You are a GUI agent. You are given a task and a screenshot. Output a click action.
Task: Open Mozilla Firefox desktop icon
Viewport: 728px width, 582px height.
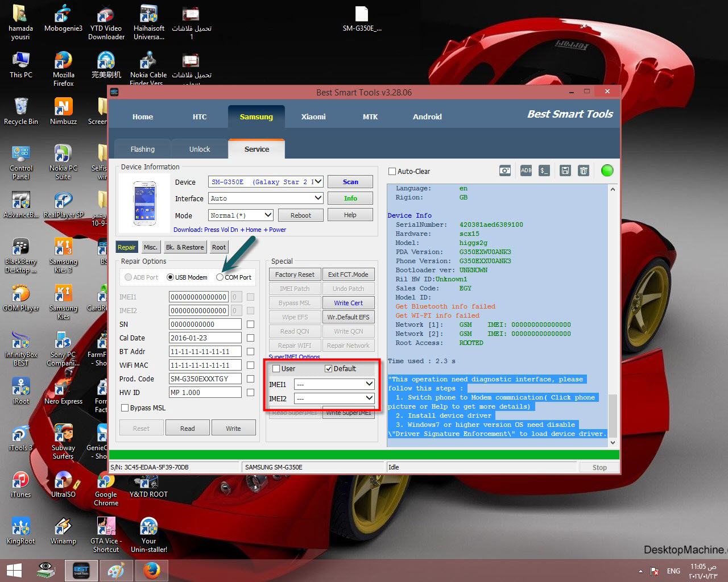coord(63,68)
